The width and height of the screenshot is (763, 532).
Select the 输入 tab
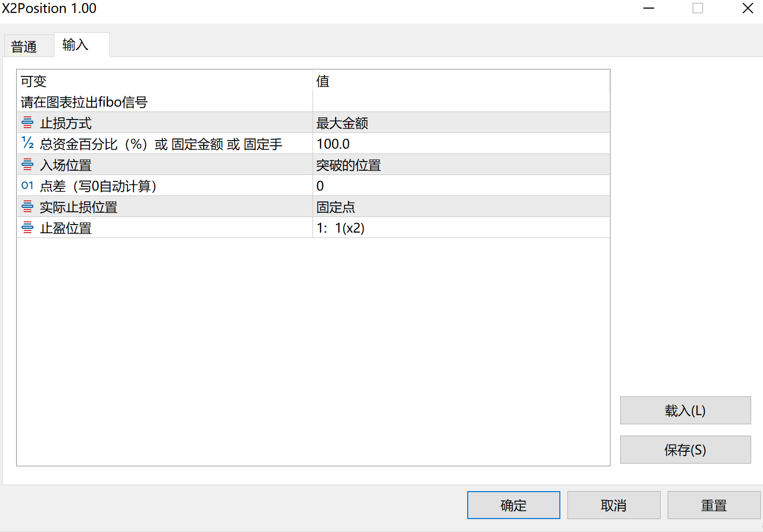tap(75, 45)
